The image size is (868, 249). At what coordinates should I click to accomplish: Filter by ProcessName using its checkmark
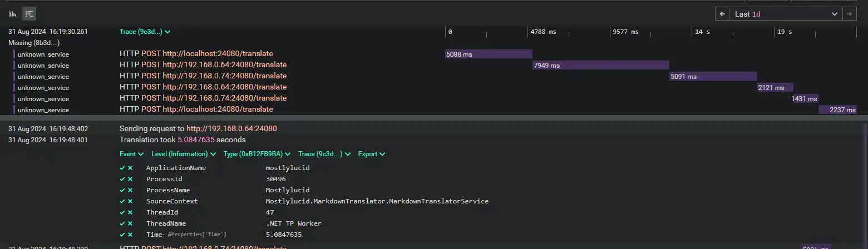coord(122,190)
